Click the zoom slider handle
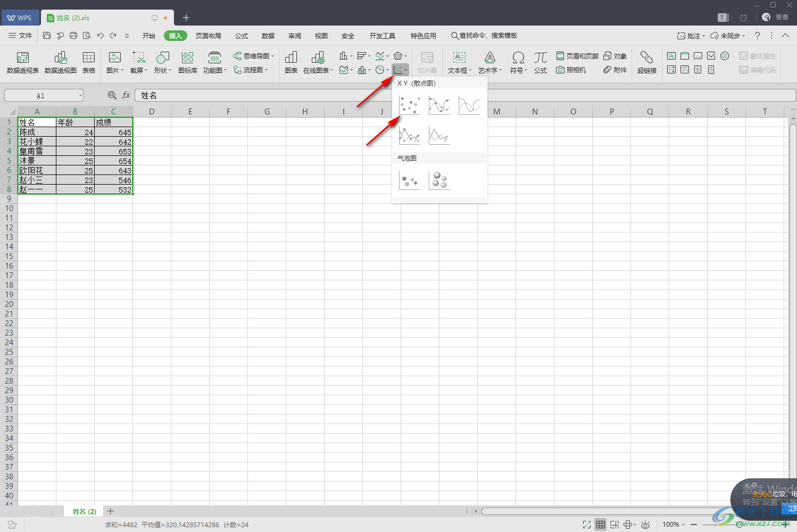The height and width of the screenshot is (532, 797). point(740,525)
